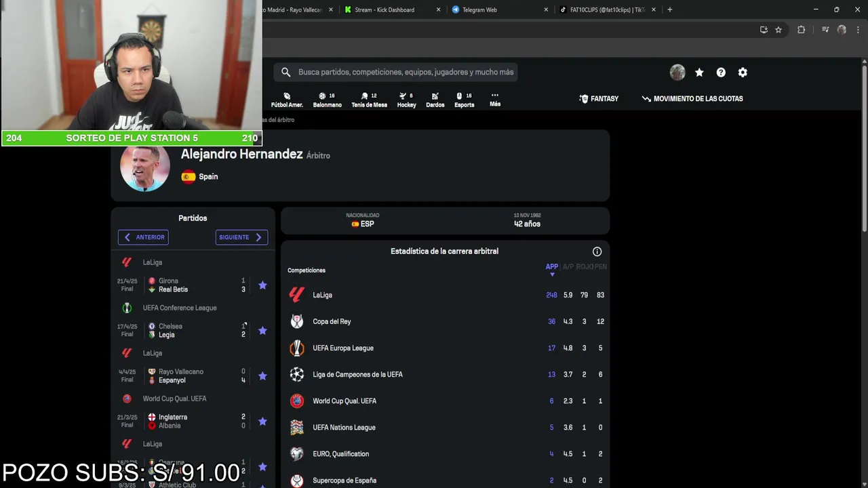Open the Balonmano sport category
The width and height of the screenshot is (868, 488).
[327, 100]
